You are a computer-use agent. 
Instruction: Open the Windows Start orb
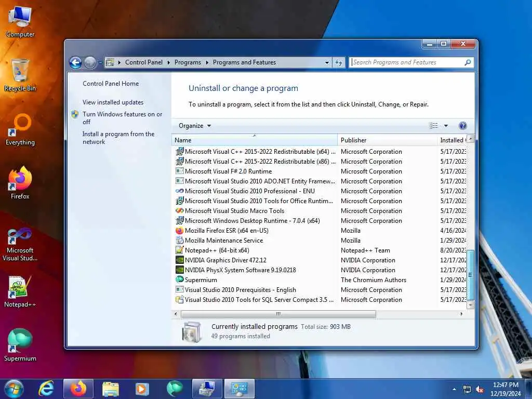coord(14,389)
